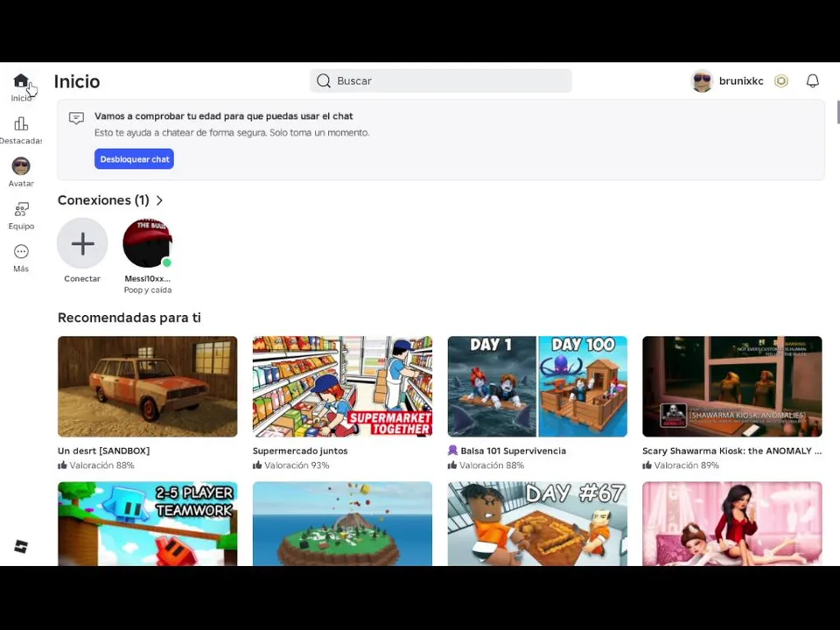Open the Conexiones (1) heading link
840x630 pixels.
103,200
